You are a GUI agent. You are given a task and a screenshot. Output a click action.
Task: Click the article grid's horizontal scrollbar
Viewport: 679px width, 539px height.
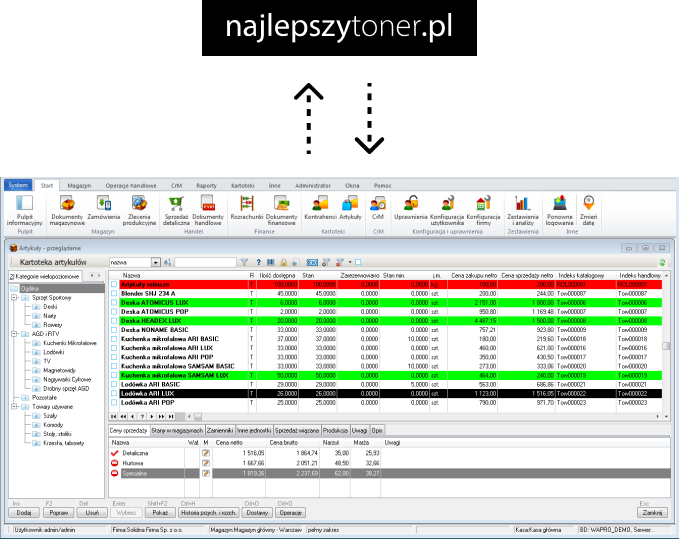(400, 415)
